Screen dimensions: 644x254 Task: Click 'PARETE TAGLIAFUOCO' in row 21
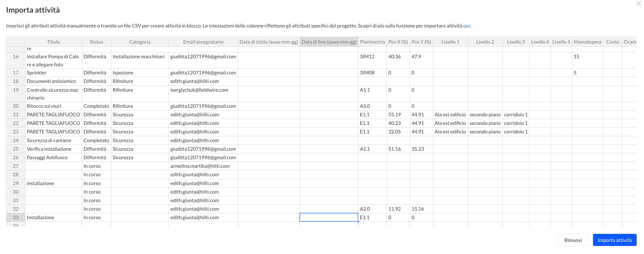coord(53,114)
